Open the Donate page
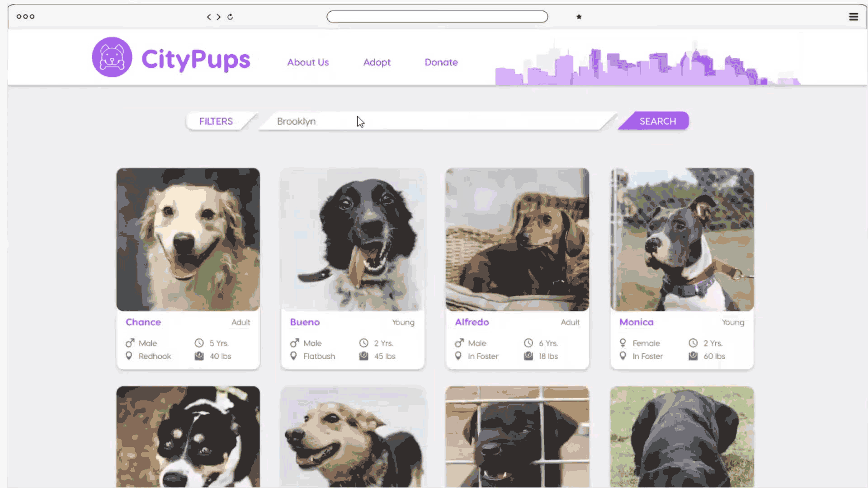The width and height of the screenshot is (868, 488). 441,62
